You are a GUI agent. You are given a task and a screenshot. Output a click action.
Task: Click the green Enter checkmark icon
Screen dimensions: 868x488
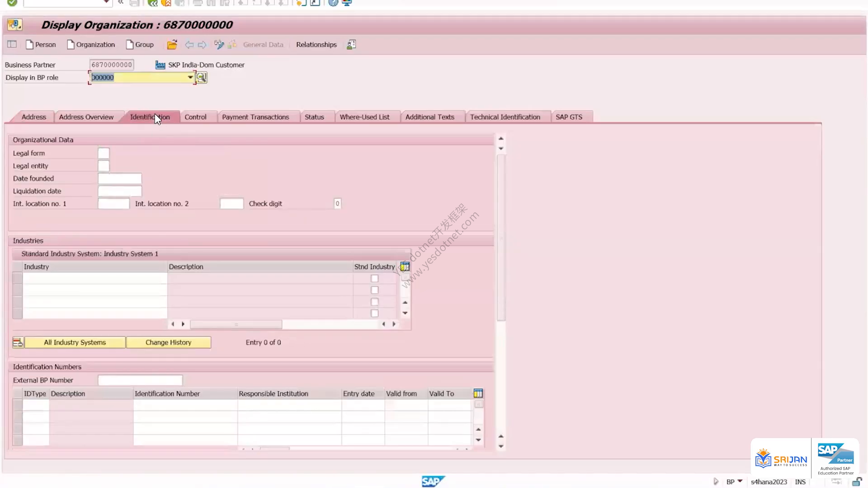click(x=12, y=3)
